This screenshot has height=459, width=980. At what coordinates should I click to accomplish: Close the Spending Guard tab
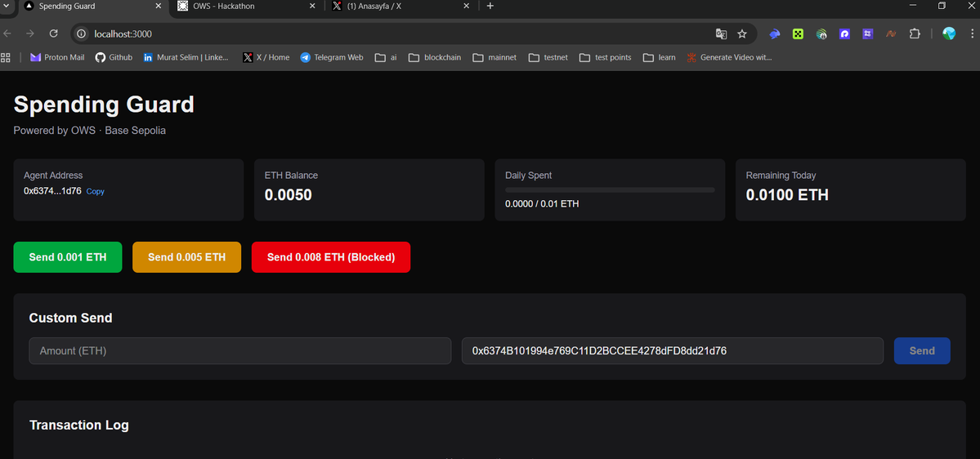(x=158, y=6)
